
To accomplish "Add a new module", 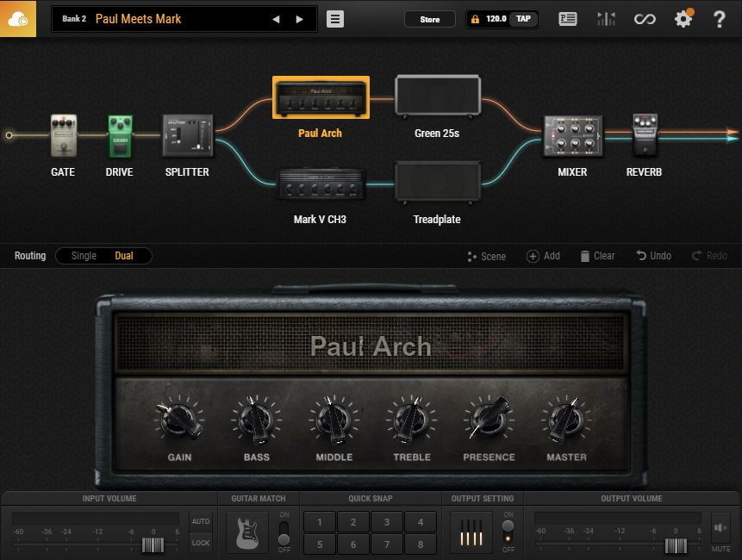I will (x=543, y=256).
